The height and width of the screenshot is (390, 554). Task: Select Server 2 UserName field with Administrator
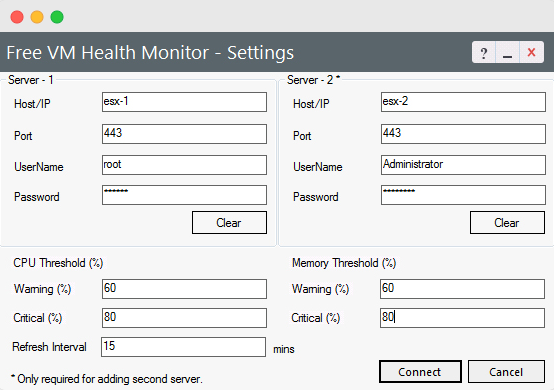(463, 165)
